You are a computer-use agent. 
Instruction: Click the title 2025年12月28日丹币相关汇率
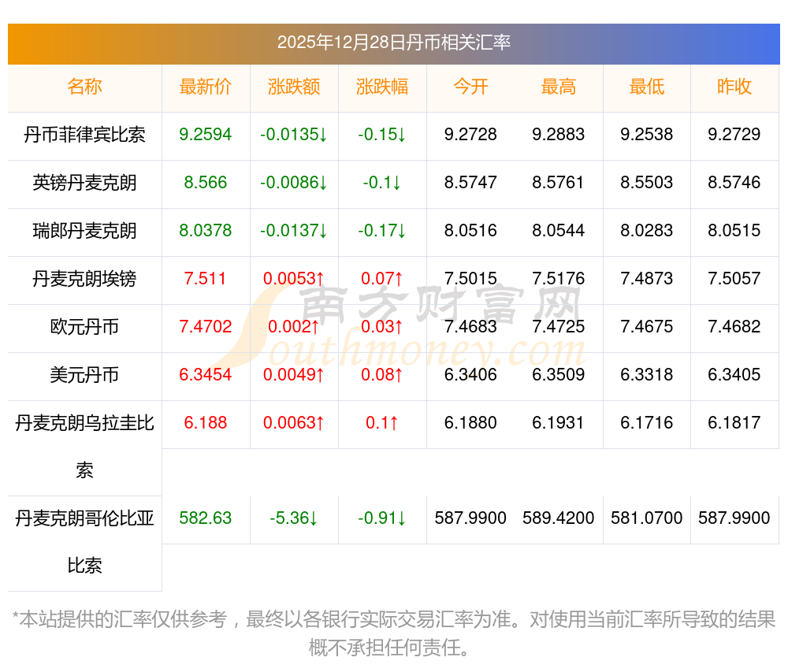(x=393, y=43)
